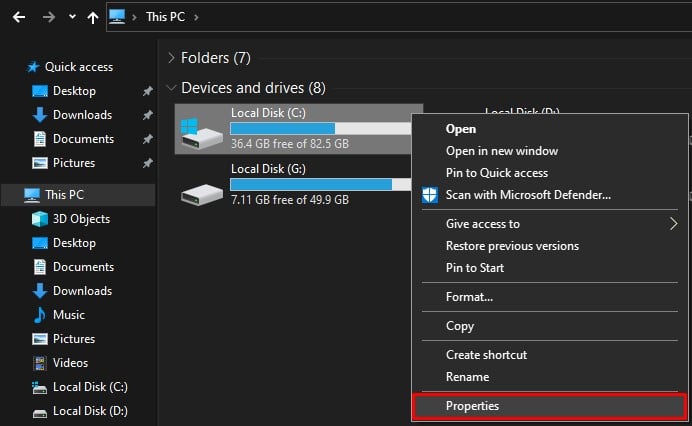Viewport: 692px width, 426px height.
Task: Select Local Disk (D:) in the sidebar
Action: 89,411
